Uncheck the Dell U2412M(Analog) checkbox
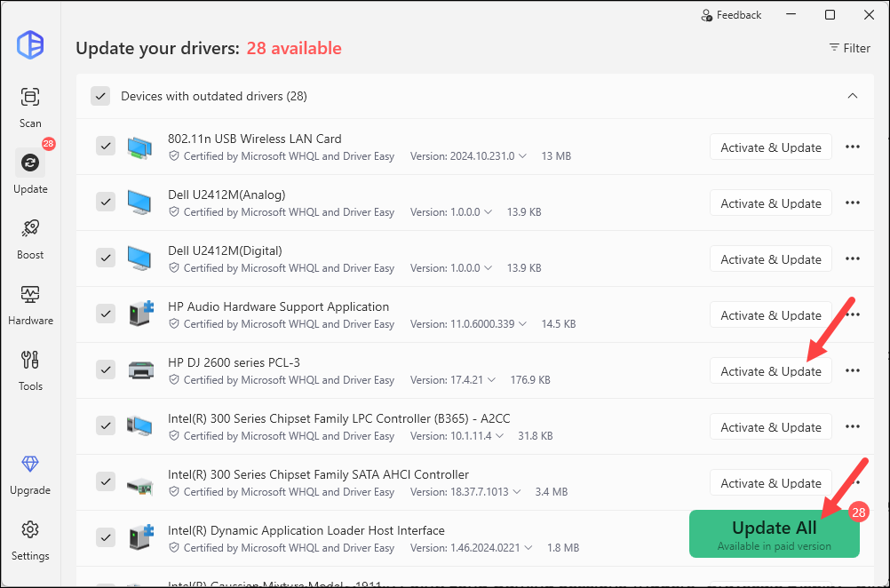 [106, 202]
